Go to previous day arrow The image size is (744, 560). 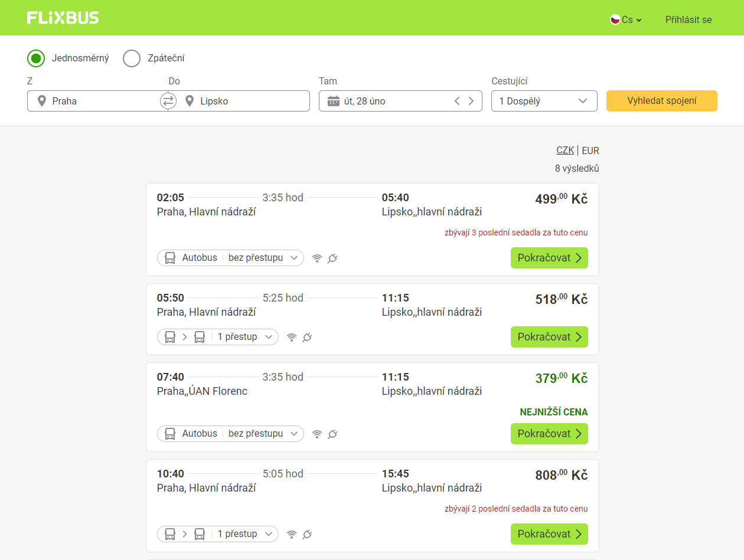point(457,101)
